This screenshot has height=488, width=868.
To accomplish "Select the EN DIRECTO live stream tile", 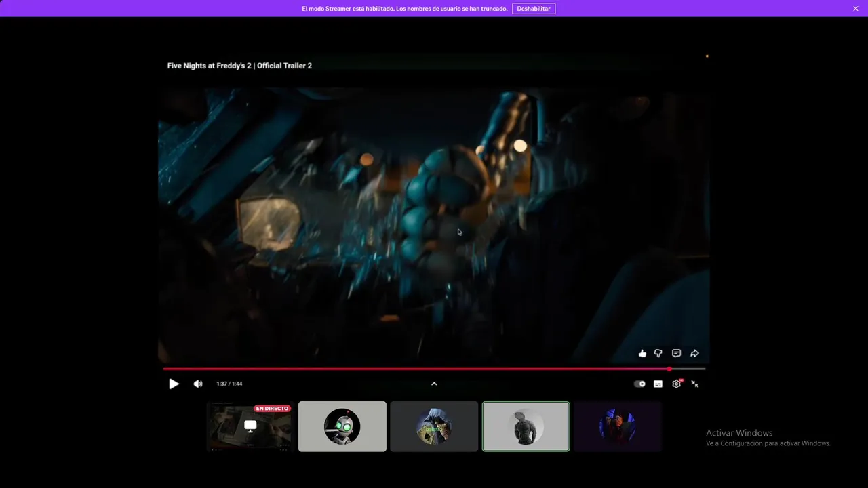I will 251,426.
